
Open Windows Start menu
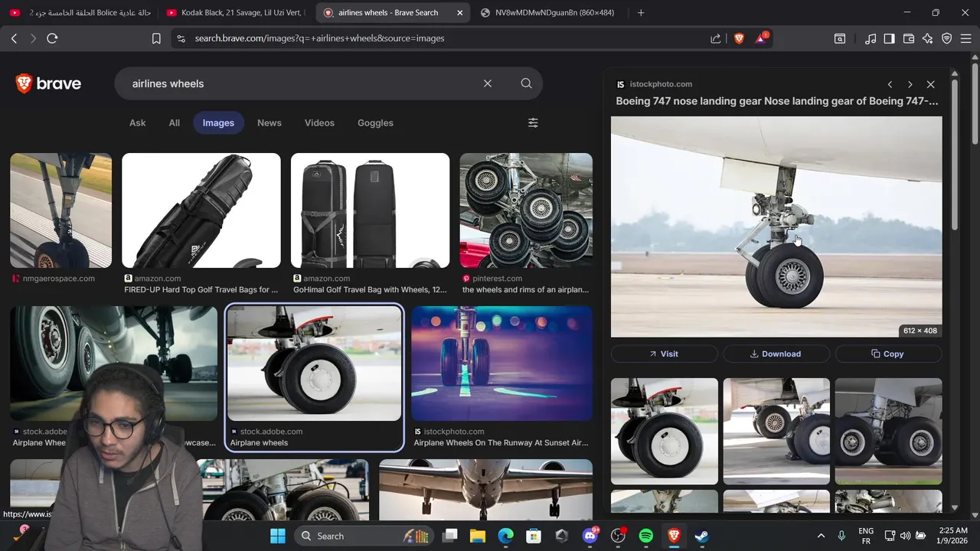[278, 536]
